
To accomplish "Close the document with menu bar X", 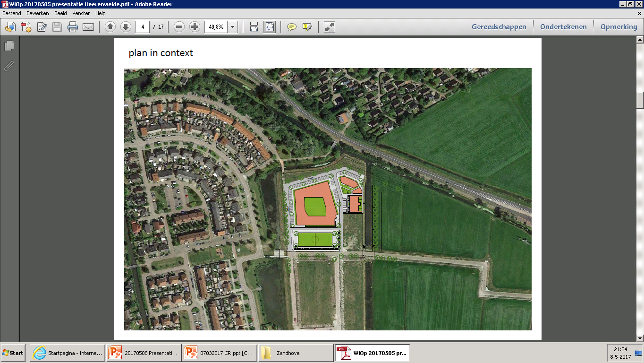I will 639,13.
